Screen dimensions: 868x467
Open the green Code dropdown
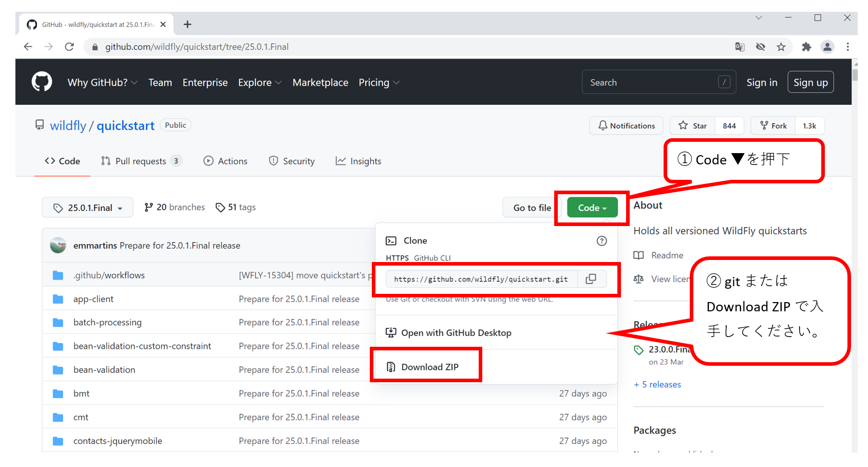pyautogui.click(x=592, y=208)
